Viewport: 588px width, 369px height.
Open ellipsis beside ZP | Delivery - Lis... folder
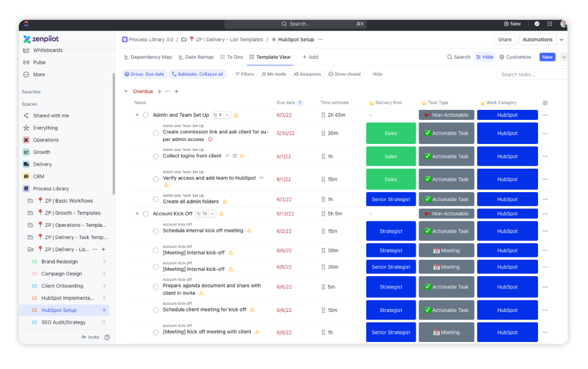pyautogui.click(x=95, y=250)
